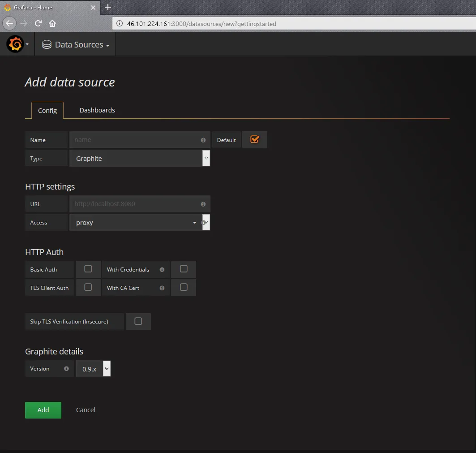Click the 'HTTP settings' section heading
Screen dimensions: 476x453
[50, 186]
